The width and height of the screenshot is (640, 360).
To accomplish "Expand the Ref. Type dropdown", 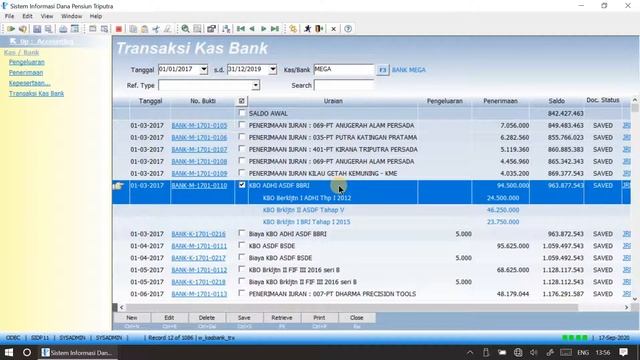I will [x=256, y=85].
